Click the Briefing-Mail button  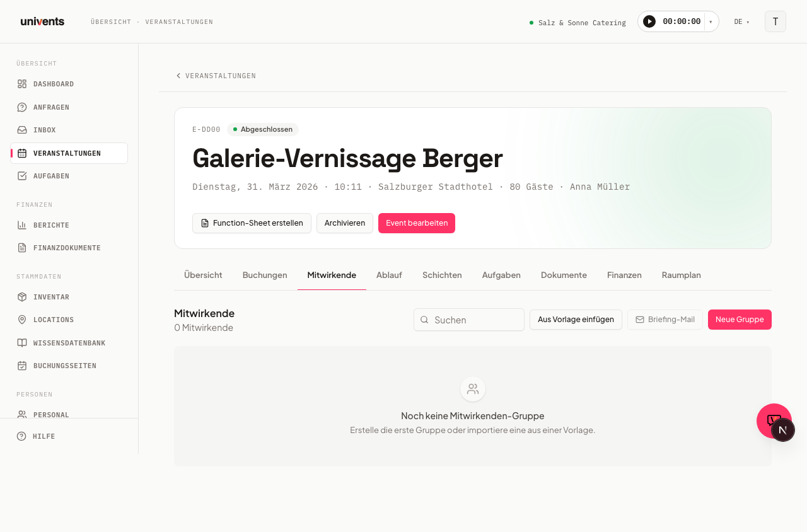[665, 320]
